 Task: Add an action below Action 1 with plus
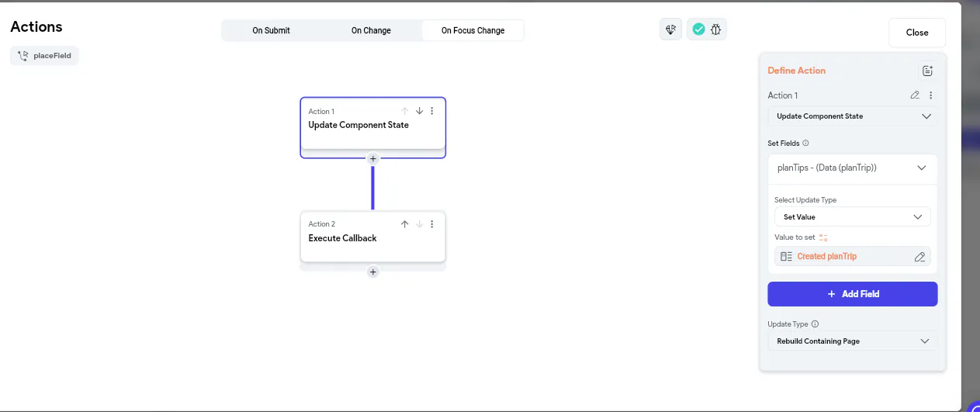372,158
